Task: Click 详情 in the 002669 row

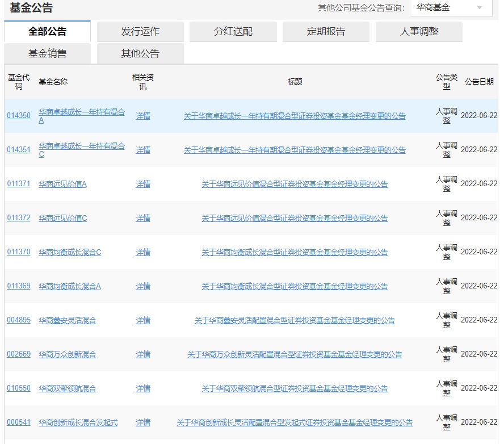Action: point(143,355)
